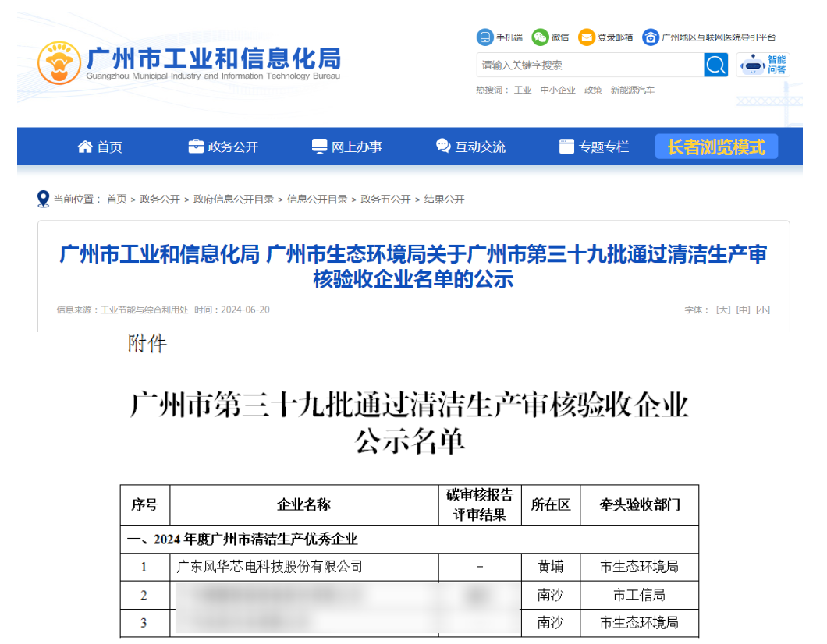This screenshot has height=644, width=827.
Task: Open the 专题专栏 navigation menu
Action: click(594, 146)
